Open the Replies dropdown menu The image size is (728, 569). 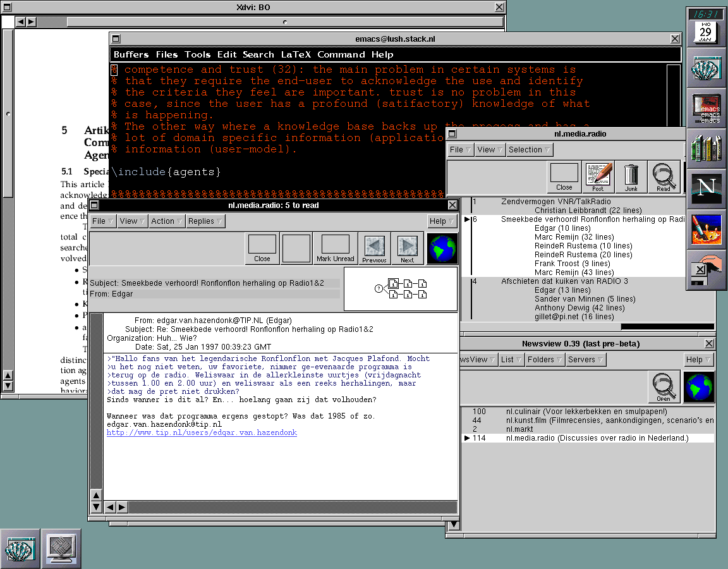point(205,221)
